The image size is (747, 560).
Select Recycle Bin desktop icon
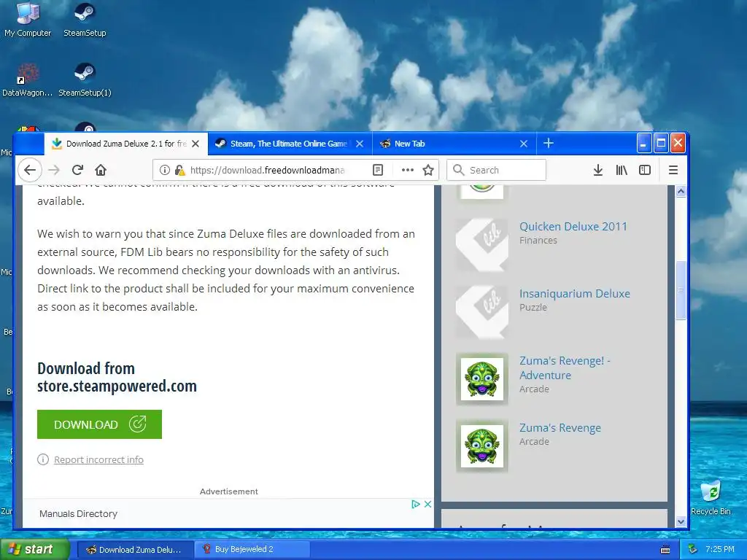(x=711, y=498)
